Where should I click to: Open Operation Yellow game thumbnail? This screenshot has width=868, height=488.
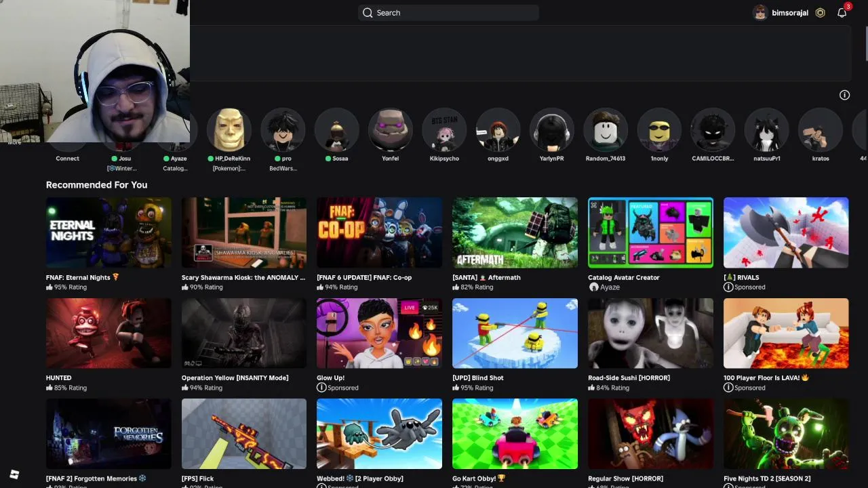[x=244, y=333]
